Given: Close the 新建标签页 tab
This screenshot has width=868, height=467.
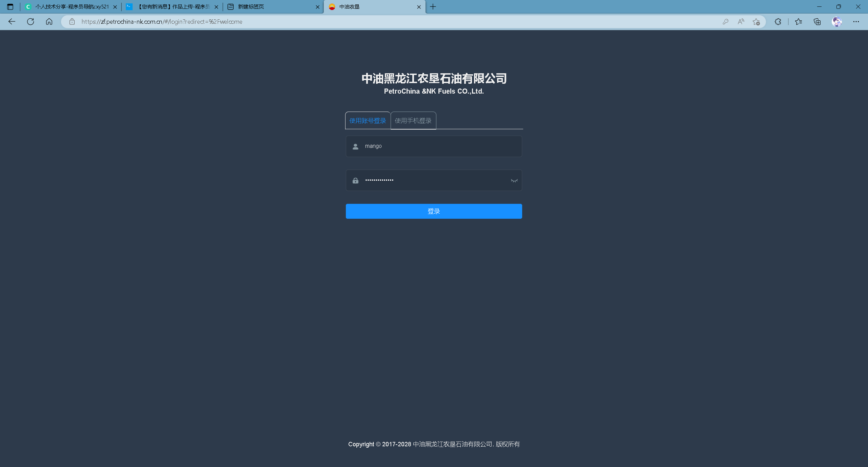Looking at the screenshot, I should [318, 7].
